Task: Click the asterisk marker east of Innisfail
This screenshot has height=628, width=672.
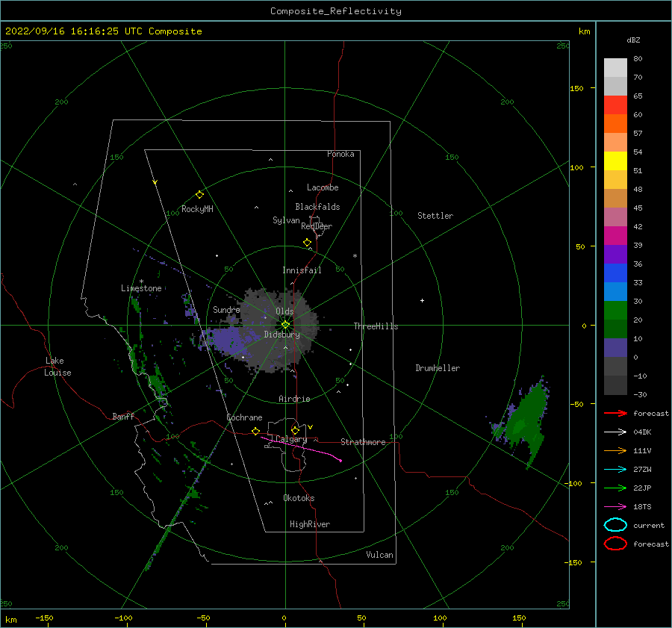Action: (355, 256)
